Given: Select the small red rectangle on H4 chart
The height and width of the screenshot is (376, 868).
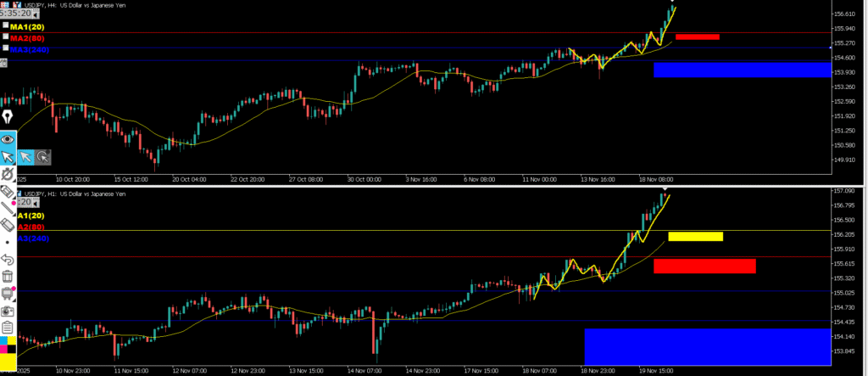Looking at the screenshot, I should (697, 36).
